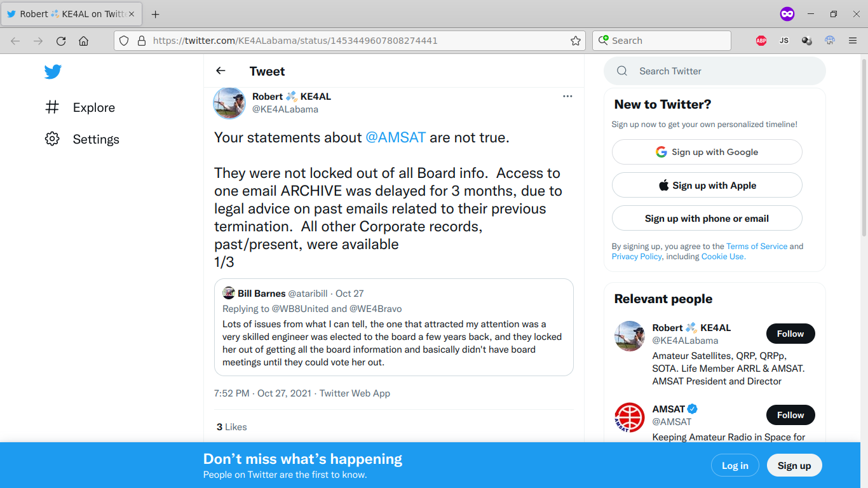
Task: Follow Robert KE4AL
Action: pos(790,334)
